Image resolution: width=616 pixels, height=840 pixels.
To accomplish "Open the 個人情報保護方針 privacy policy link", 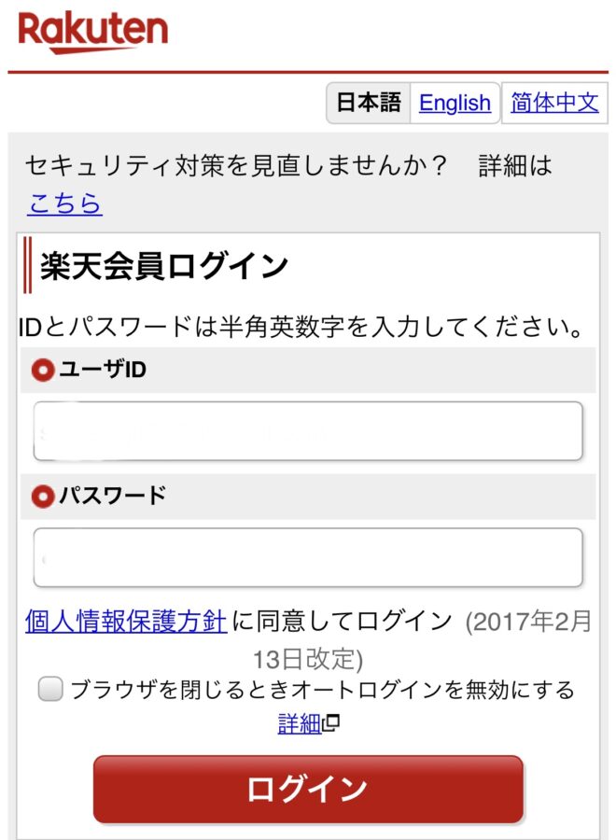I will (x=126, y=622).
